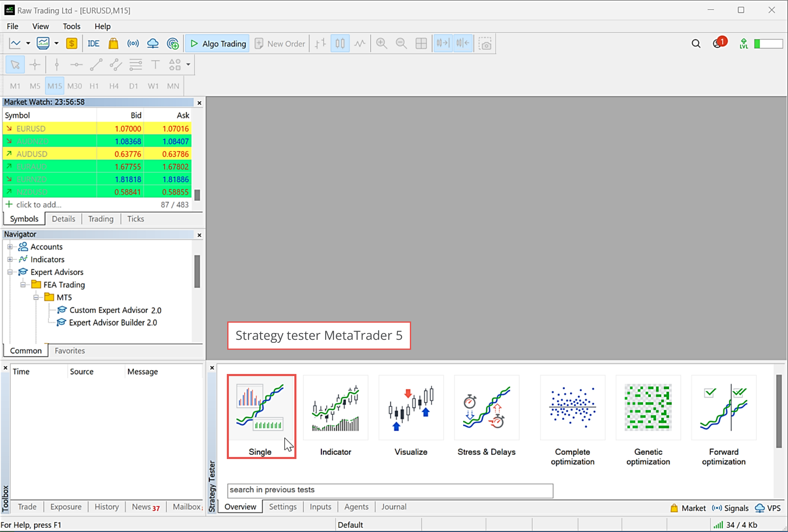Open the Tools menu
The height and width of the screenshot is (532, 788).
[72, 26]
